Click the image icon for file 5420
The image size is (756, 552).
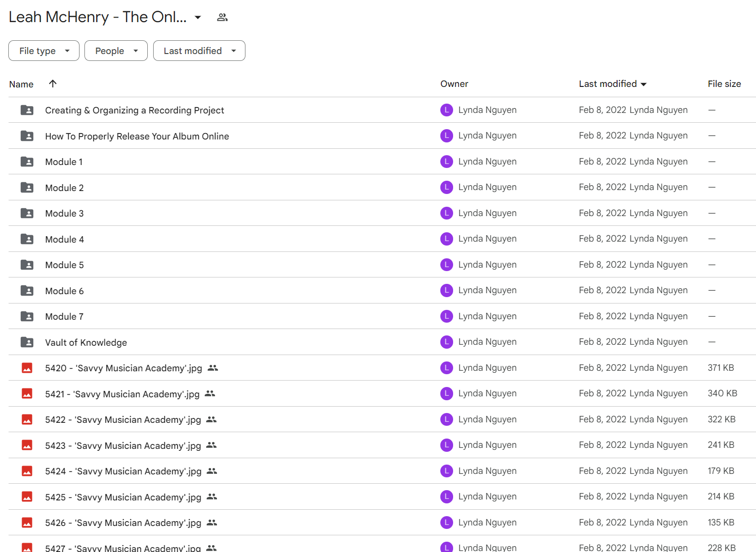click(x=27, y=368)
